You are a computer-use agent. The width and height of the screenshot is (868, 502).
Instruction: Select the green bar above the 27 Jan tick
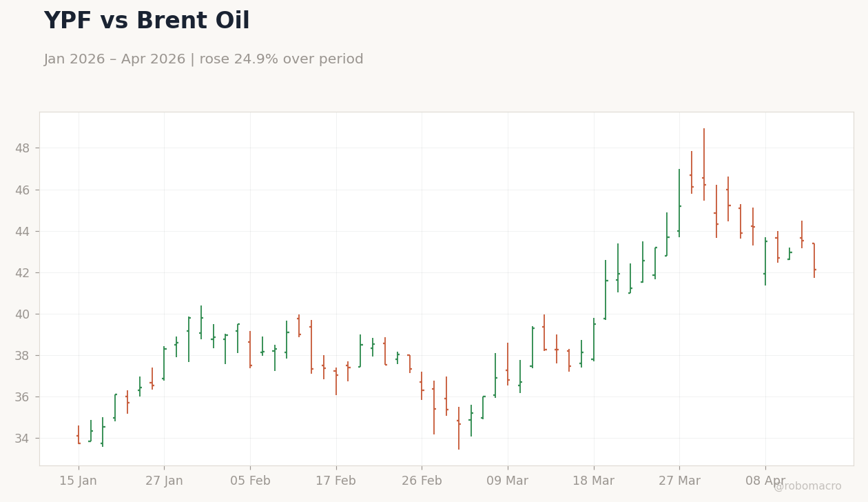pyautogui.click(x=164, y=363)
